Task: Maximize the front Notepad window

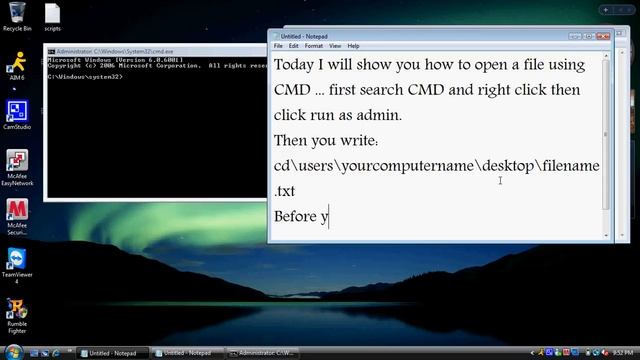Action: click(589, 36)
